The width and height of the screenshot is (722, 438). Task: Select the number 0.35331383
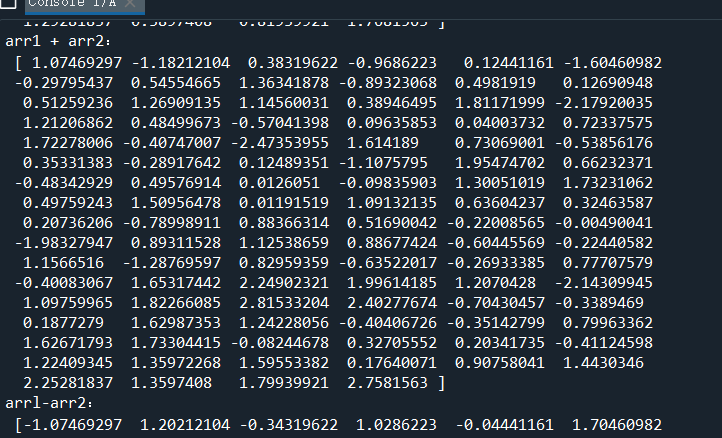pos(68,163)
